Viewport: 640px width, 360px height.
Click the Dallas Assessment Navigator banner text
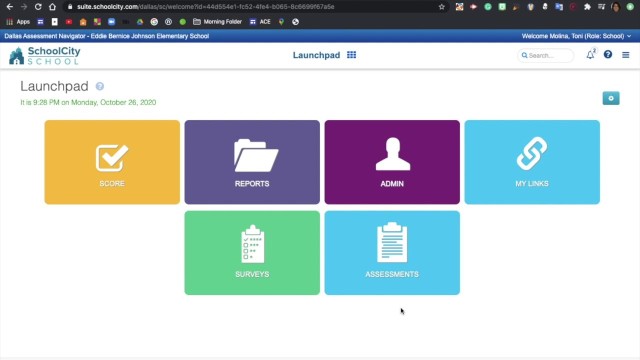coord(107,36)
